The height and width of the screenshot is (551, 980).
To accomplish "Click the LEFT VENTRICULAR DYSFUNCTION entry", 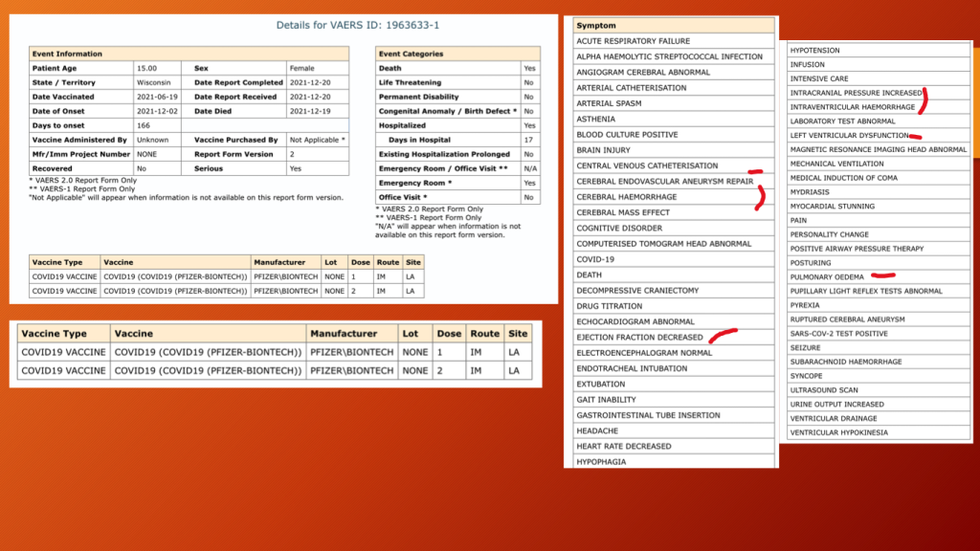I will [849, 135].
